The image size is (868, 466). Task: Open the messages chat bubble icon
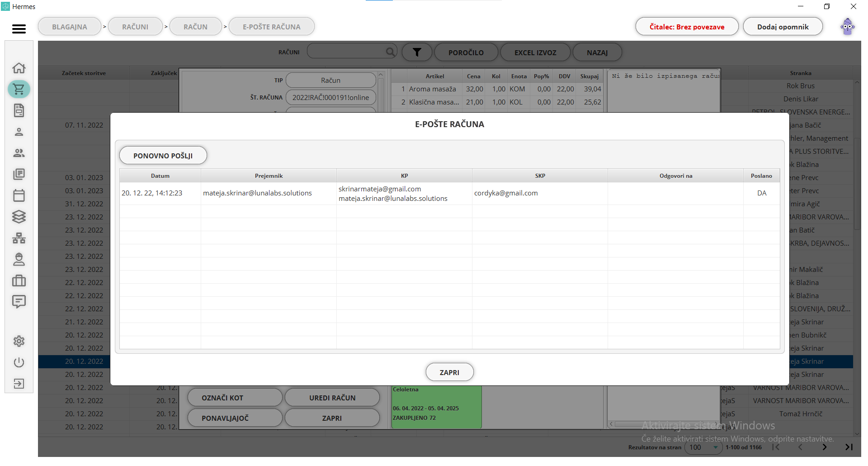click(19, 302)
